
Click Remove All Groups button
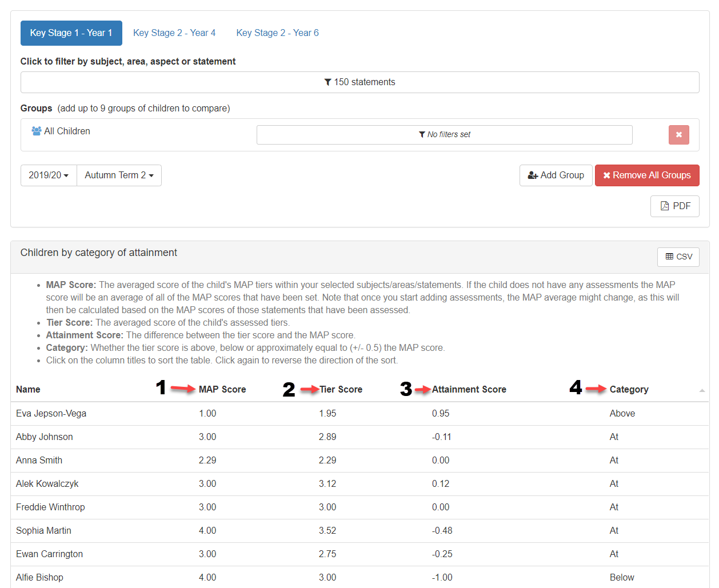[647, 175]
